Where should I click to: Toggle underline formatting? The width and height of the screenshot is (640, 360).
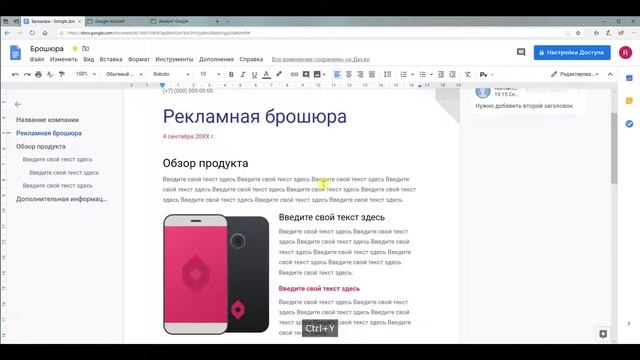point(254,74)
